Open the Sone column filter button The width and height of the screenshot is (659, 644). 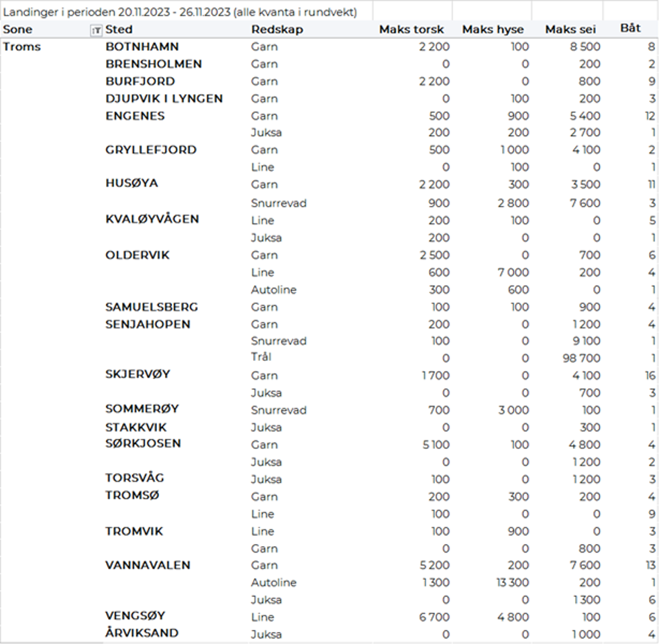click(95, 30)
